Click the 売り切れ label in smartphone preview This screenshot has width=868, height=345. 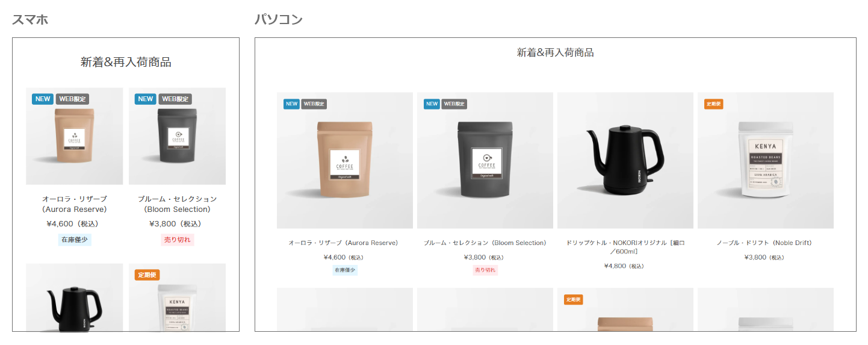click(x=178, y=240)
